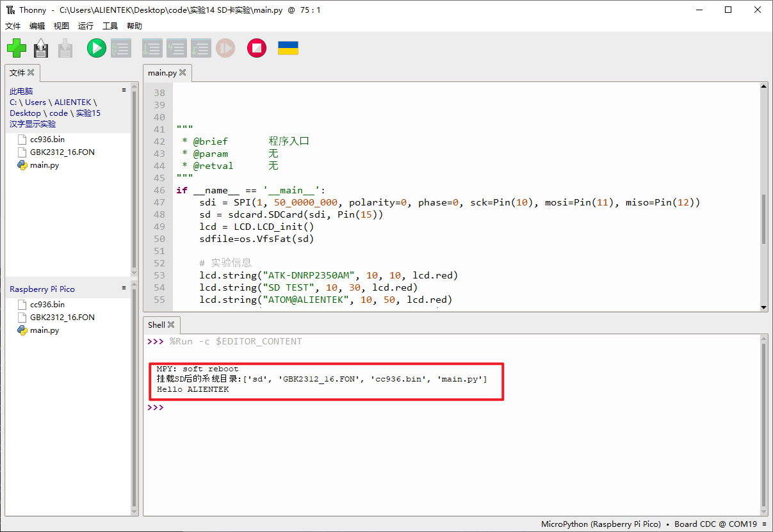
Task: Open the 帮助 menu
Action: click(x=134, y=26)
